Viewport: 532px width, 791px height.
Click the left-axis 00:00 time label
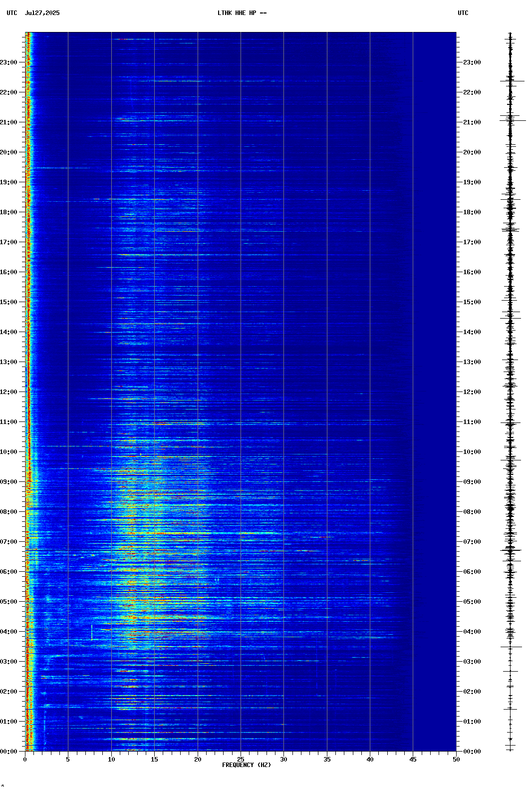8,752
